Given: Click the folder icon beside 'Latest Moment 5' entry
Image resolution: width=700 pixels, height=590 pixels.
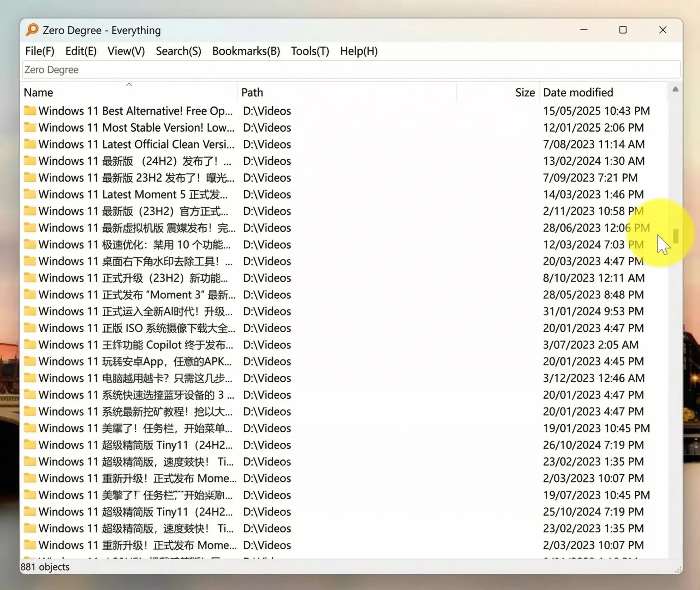Looking at the screenshot, I should point(30,194).
